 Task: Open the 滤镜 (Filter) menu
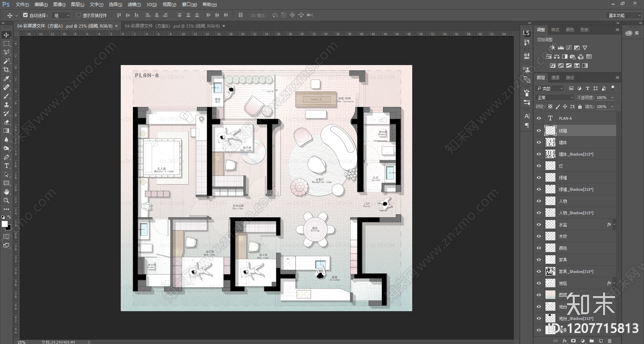(134, 4)
